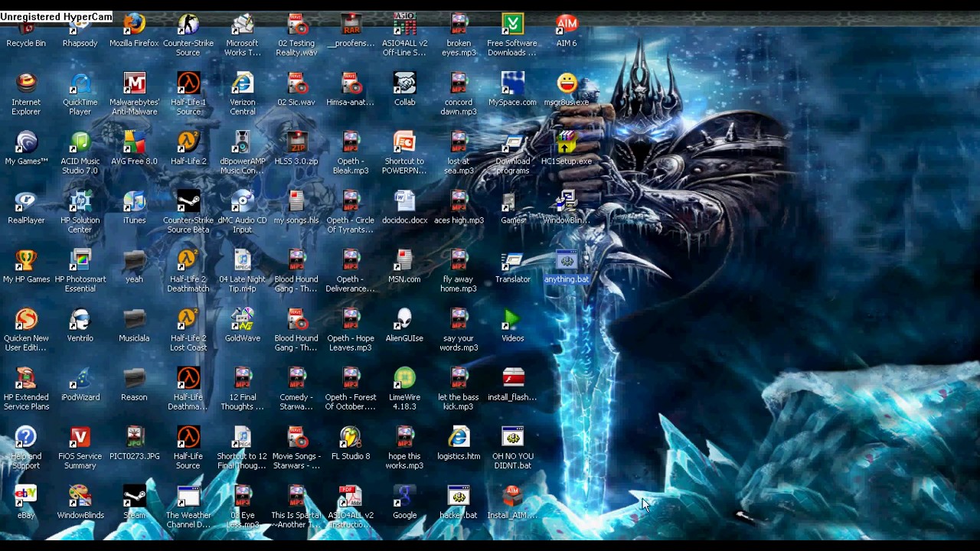Select the hacker.bat file icon
The height and width of the screenshot is (551, 980).
[459, 501]
